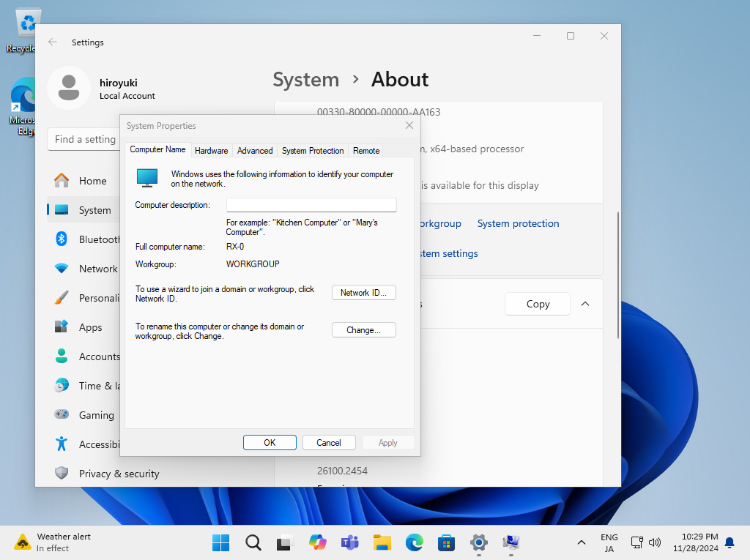Close the System Properties dialog
Viewport: 750px width, 560px height.
[x=409, y=125]
